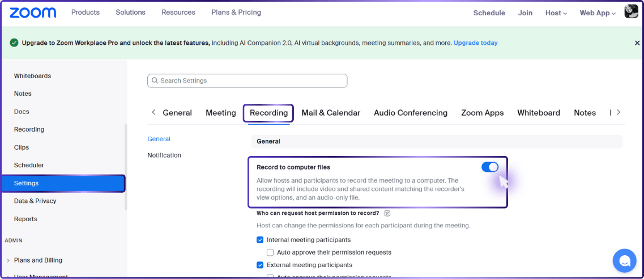Click the search magnifier icon

[x=155, y=81]
